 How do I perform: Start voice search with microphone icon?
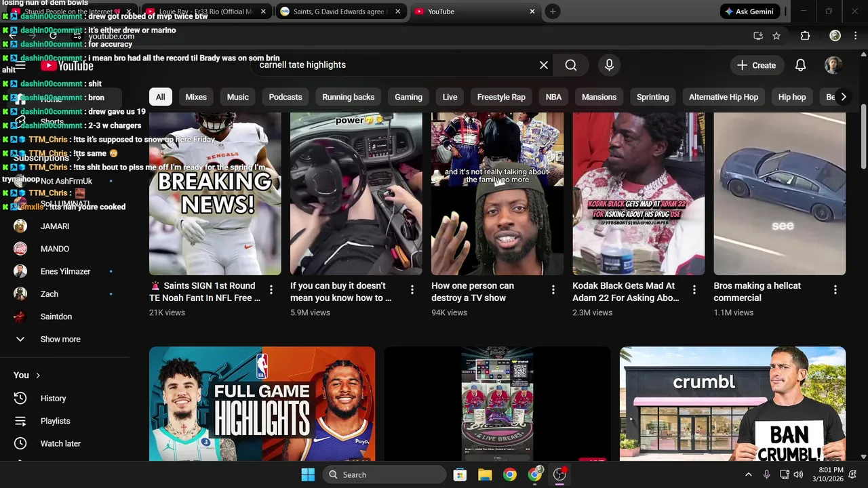coord(609,65)
